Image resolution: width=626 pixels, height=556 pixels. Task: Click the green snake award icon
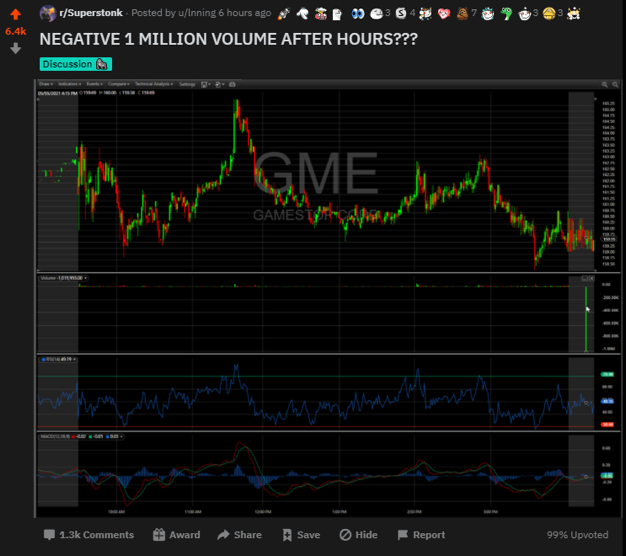[506, 14]
